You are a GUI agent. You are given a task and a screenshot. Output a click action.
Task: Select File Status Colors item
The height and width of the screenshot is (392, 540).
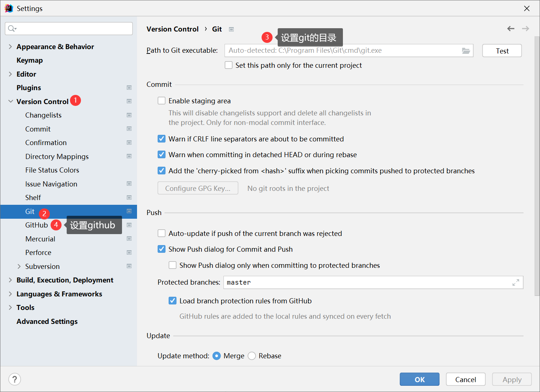(52, 170)
